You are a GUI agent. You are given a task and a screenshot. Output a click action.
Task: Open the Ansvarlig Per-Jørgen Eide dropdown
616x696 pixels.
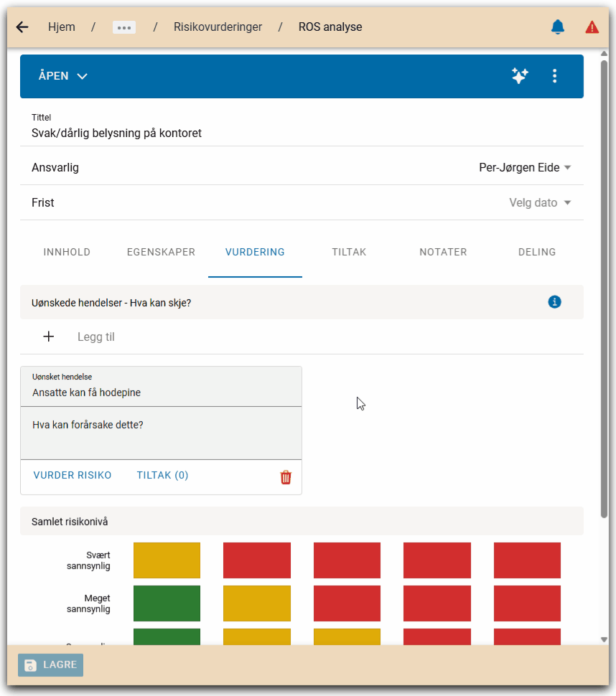point(525,167)
